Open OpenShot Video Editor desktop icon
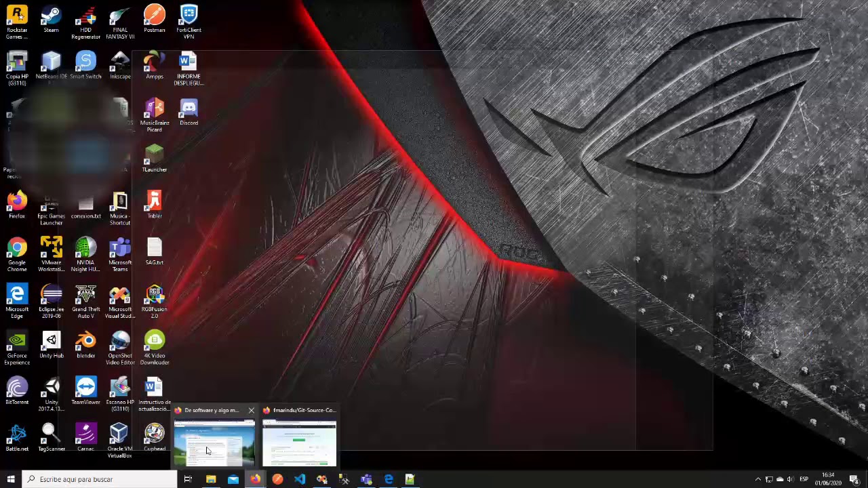Viewport: 868px width, 488px height. (x=120, y=347)
